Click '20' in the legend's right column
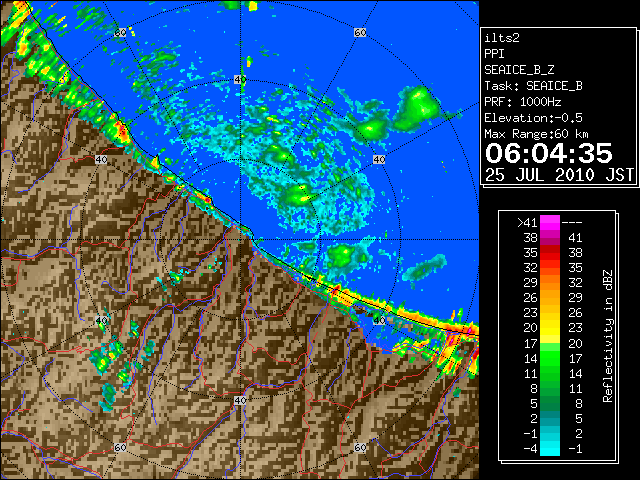The width and height of the screenshot is (640, 480). (575, 343)
